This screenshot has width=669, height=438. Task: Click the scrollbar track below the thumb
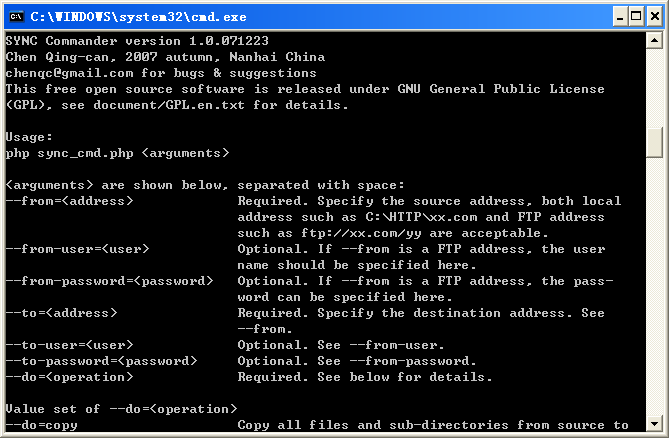[654, 286]
